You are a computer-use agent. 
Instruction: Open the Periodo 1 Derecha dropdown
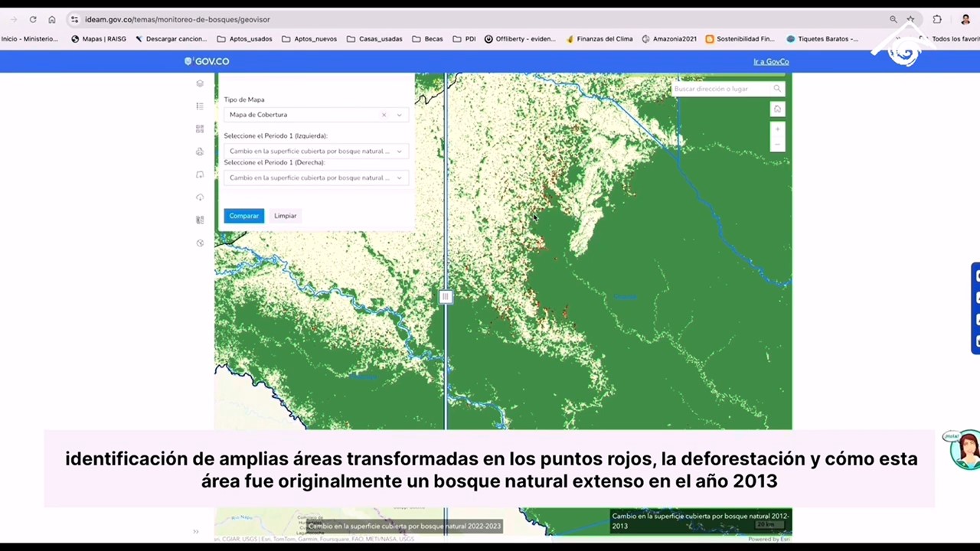pyautogui.click(x=315, y=178)
